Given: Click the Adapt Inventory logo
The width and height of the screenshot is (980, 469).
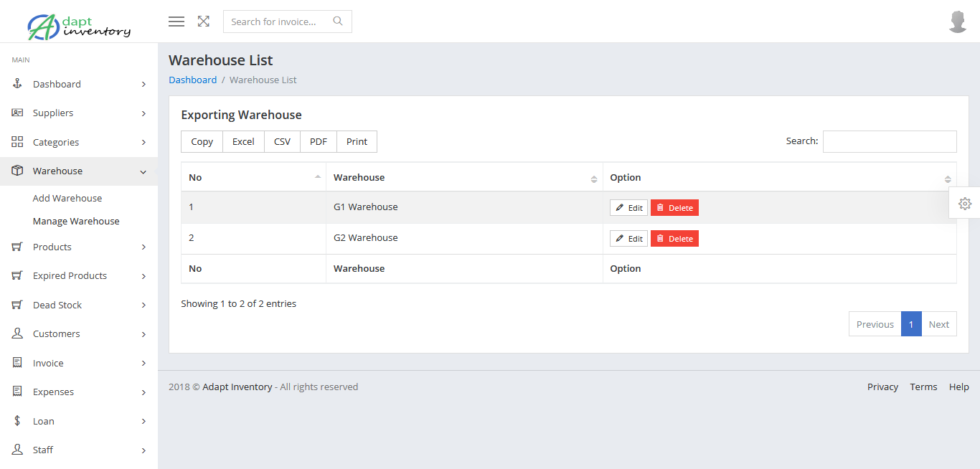Looking at the screenshot, I should coord(79,26).
